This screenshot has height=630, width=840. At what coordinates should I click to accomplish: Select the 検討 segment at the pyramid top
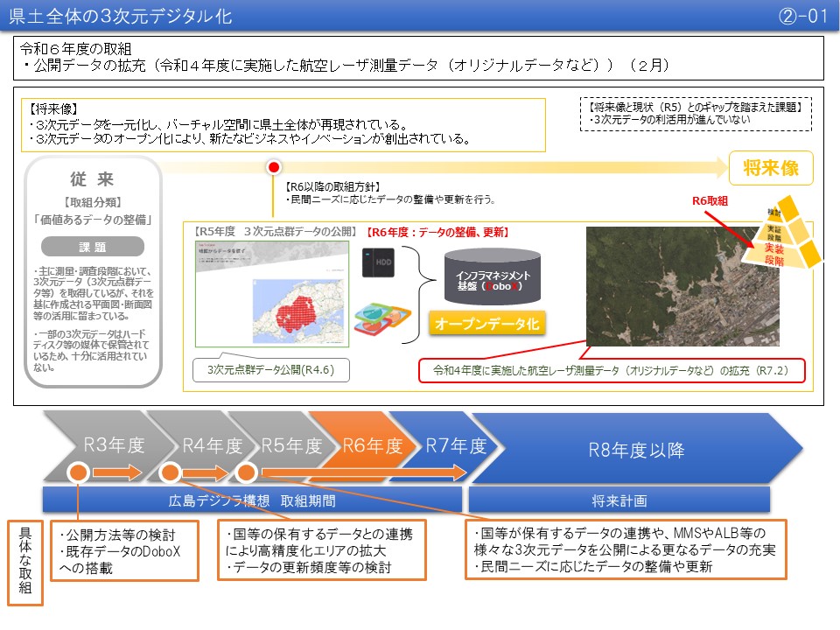pyautogui.click(x=773, y=213)
